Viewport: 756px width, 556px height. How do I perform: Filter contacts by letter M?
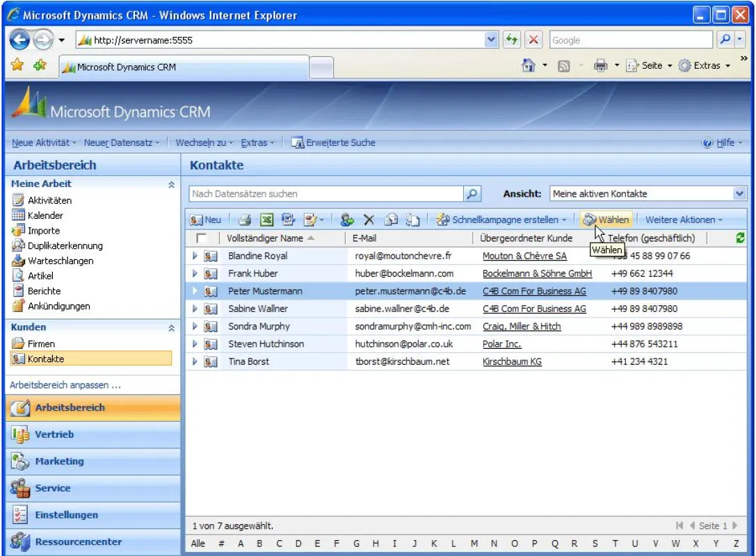coord(474,543)
